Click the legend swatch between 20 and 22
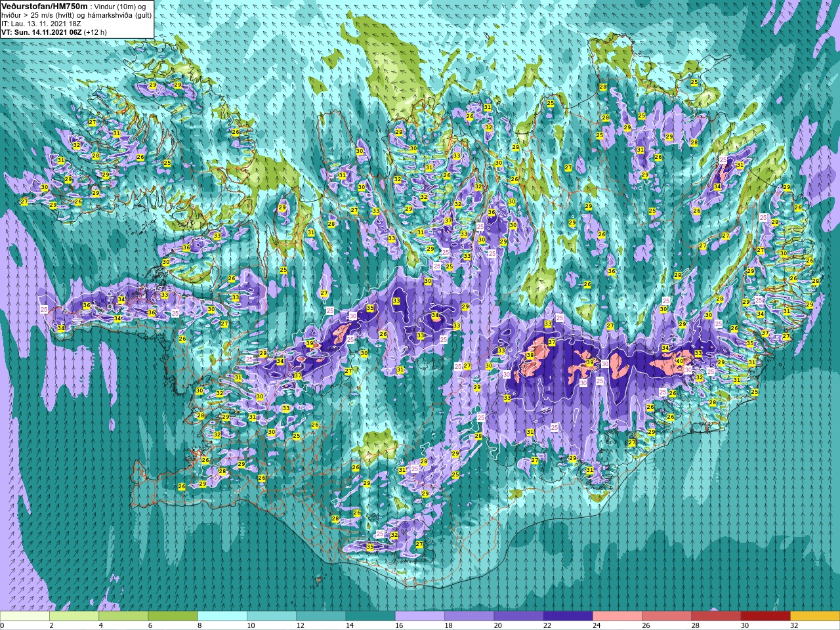The width and height of the screenshot is (840, 630). [x=518, y=616]
